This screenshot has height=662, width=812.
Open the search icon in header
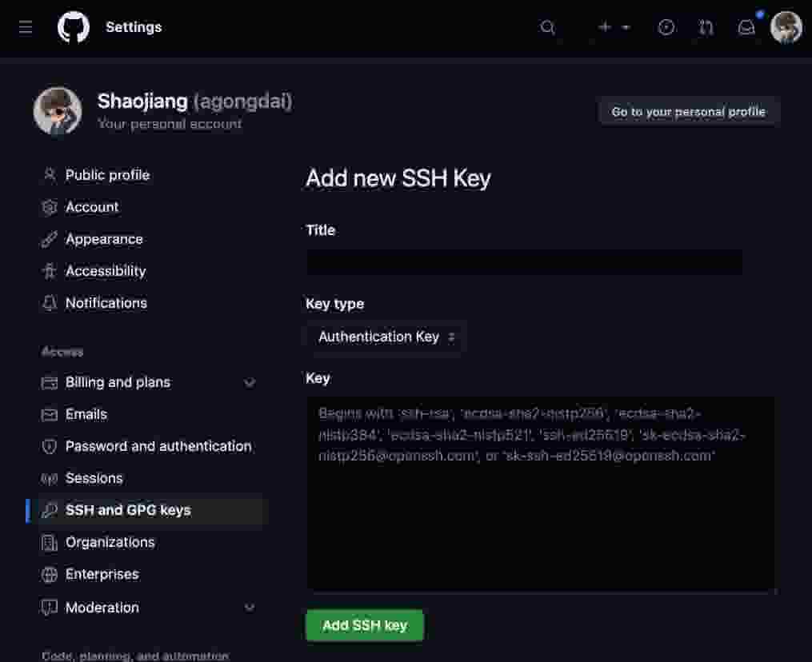click(547, 27)
